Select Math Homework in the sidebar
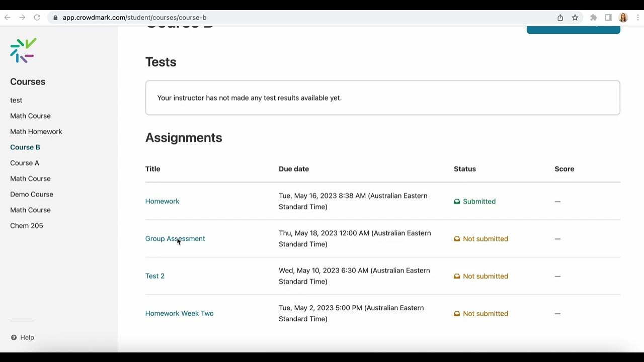 36,132
